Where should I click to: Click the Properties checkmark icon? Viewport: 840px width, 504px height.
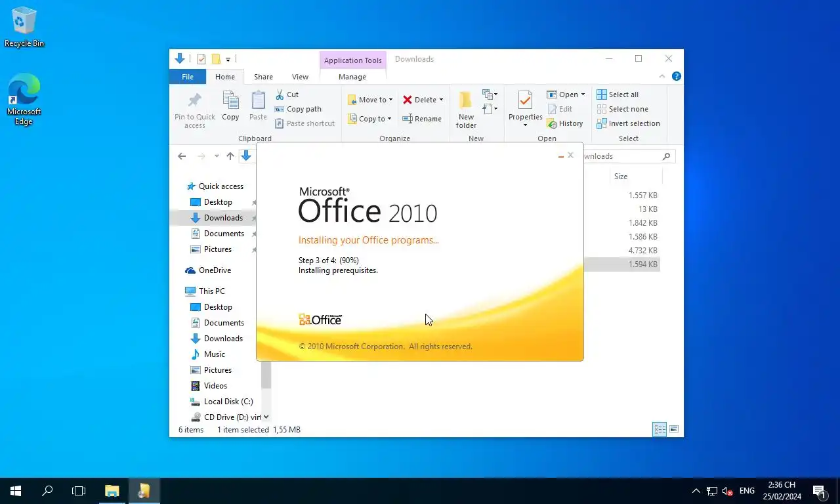tap(525, 100)
